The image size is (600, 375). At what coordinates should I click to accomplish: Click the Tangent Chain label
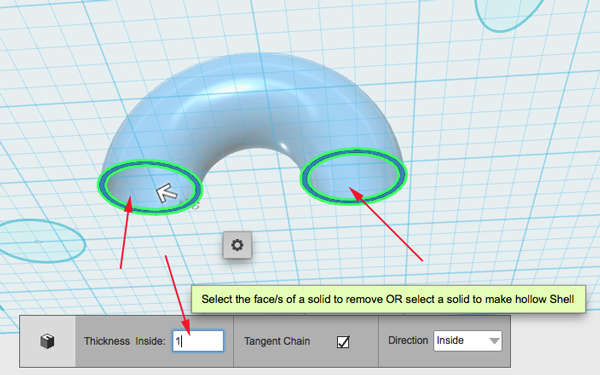click(277, 341)
